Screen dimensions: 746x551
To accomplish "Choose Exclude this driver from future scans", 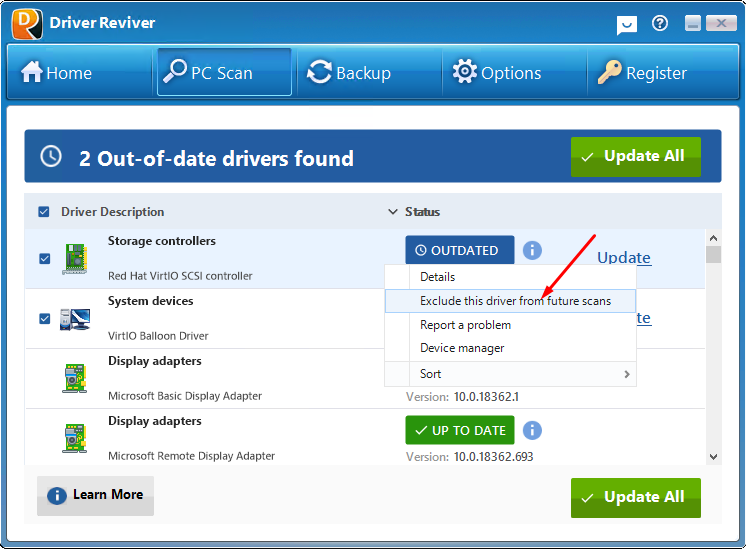I will 510,301.
